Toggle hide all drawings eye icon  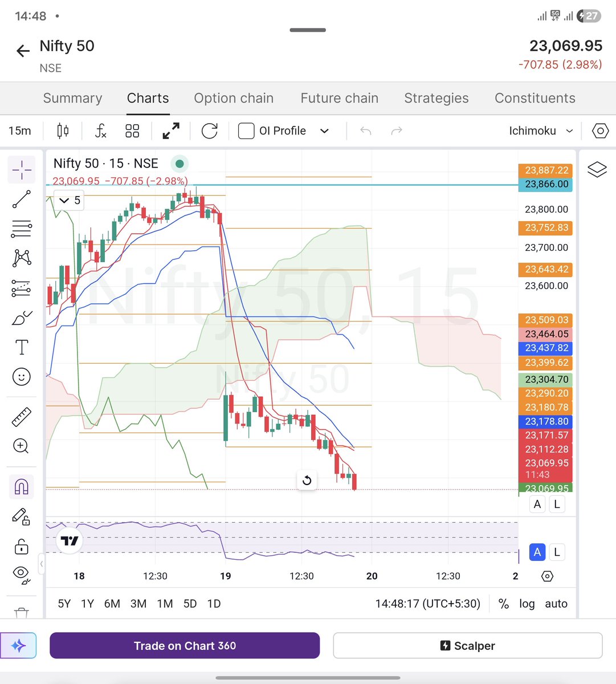coord(22,575)
